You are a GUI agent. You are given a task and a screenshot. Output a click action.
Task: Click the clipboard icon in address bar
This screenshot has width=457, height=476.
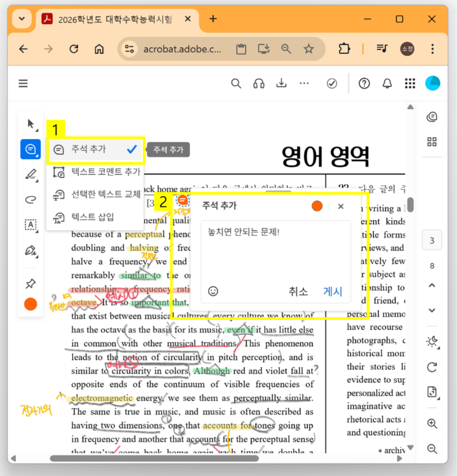click(241, 49)
